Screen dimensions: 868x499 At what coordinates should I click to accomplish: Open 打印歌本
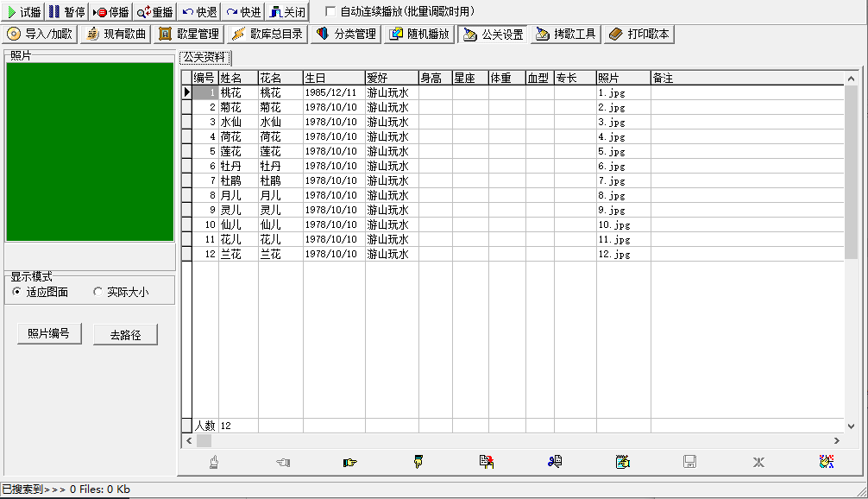pos(638,35)
